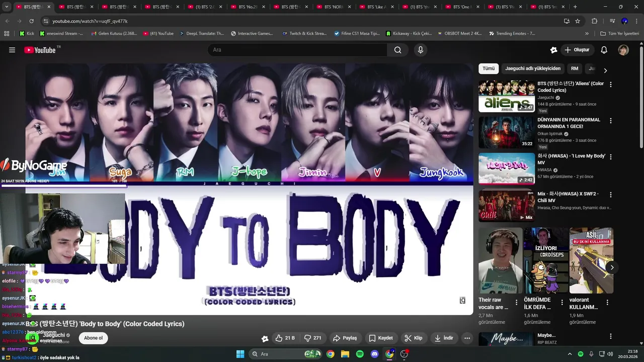Open Chrome apps grid in bookmarks bar
Viewport: 644px width, 362px height.
point(7,34)
